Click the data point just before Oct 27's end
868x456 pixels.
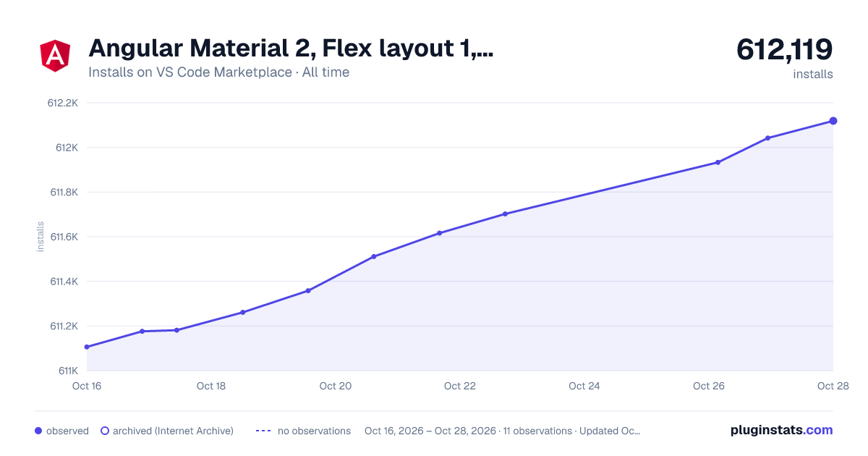click(x=767, y=138)
